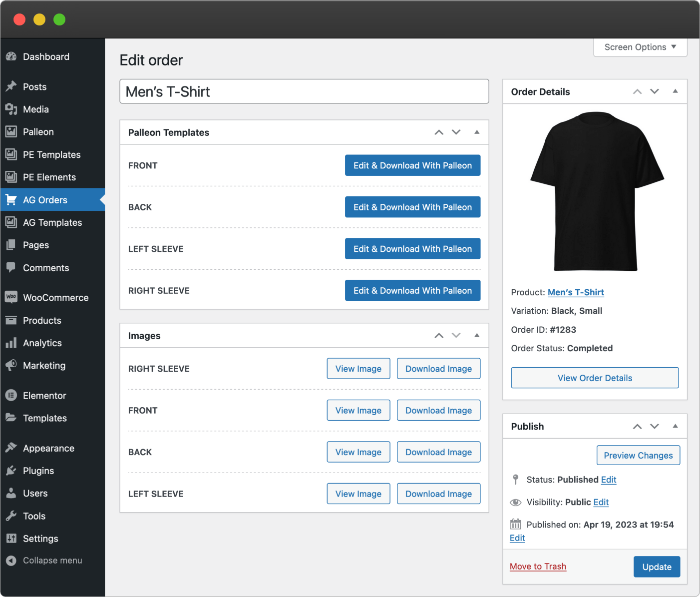700x597 pixels.
Task: Click the Posts pushpin icon
Action: [x=11, y=86]
